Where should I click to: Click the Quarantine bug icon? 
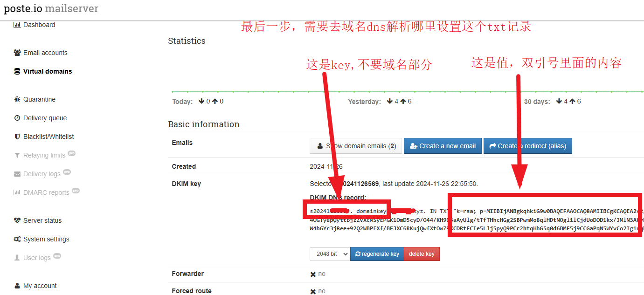coord(17,99)
